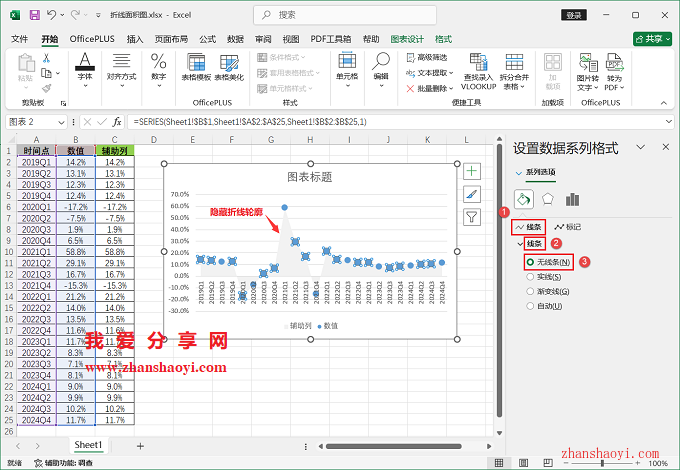This screenshot has width=680, height=470.
Task: Open the 字体 font group
Action: click(x=85, y=69)
